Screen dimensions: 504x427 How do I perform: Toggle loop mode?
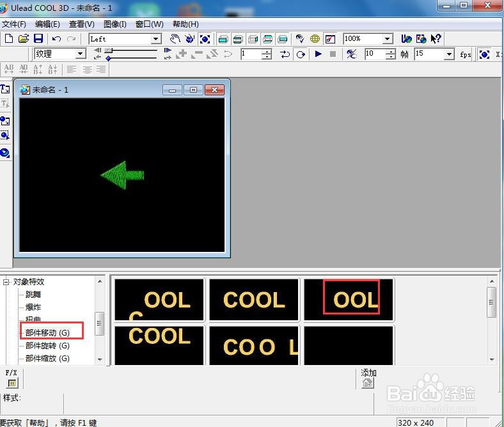tap(300, 54)
